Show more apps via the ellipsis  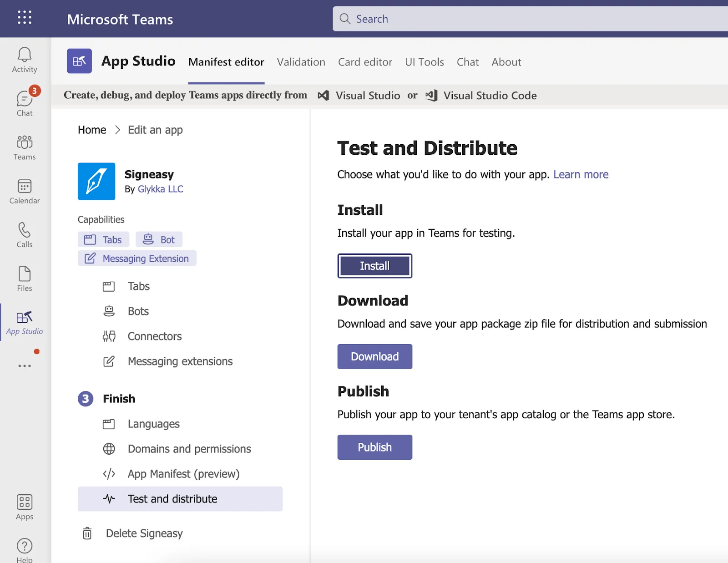click(25, 365)
